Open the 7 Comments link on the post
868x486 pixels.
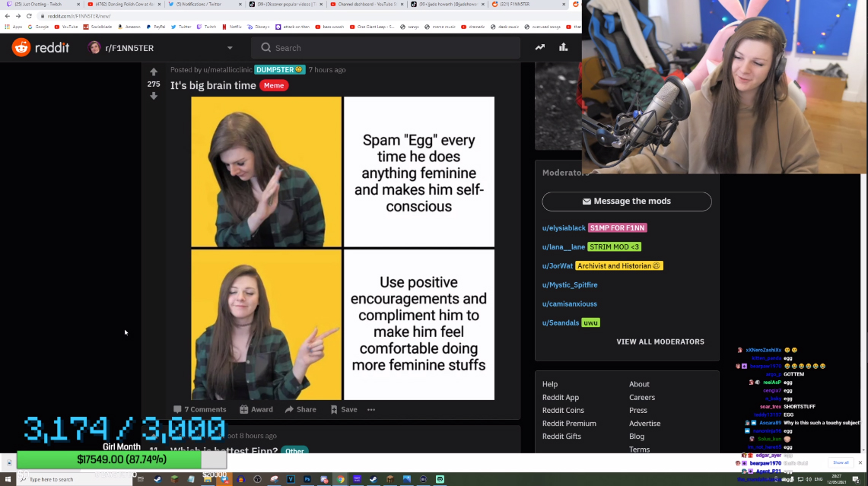[x=200, y=410]
